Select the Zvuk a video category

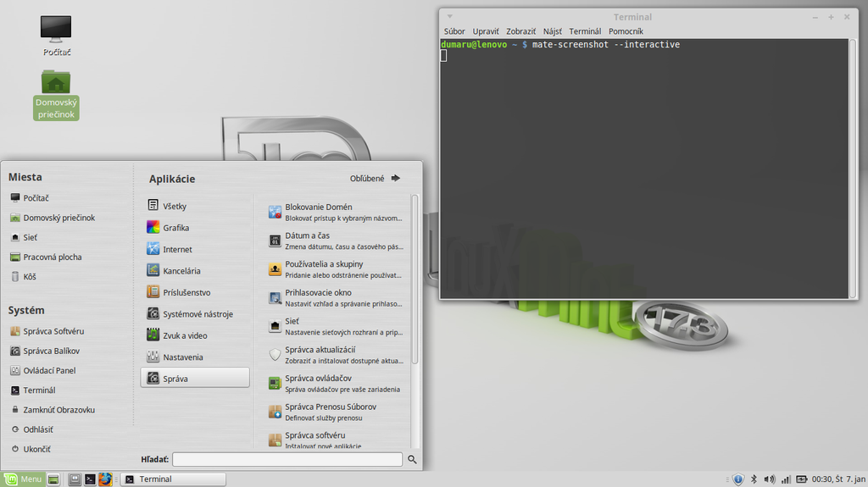(x=195, y=335)
